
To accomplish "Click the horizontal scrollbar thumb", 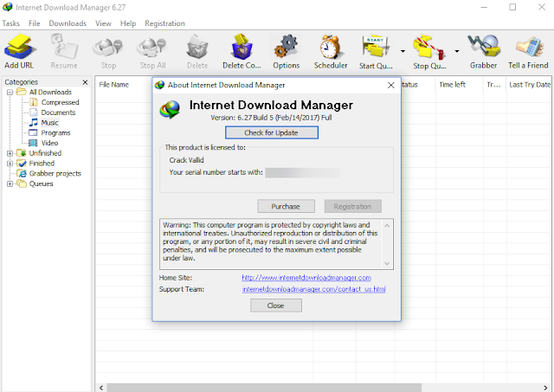I will [264, 388].
